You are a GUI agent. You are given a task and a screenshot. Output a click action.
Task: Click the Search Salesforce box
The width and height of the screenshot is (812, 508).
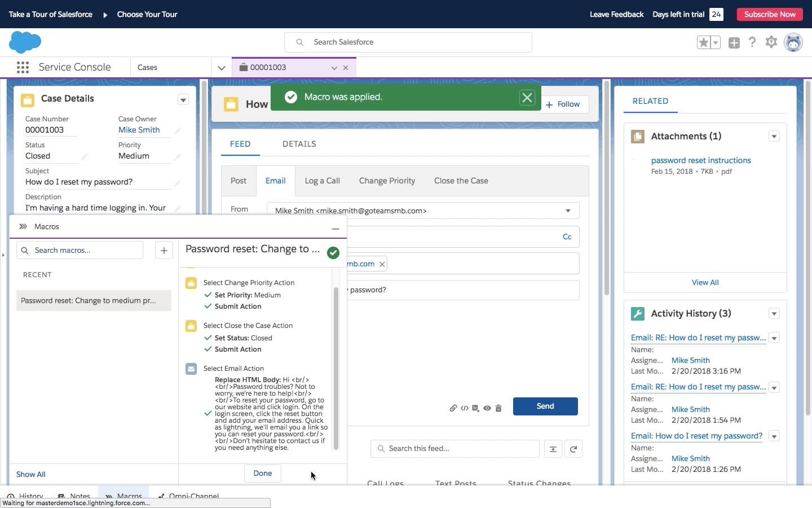408,42
